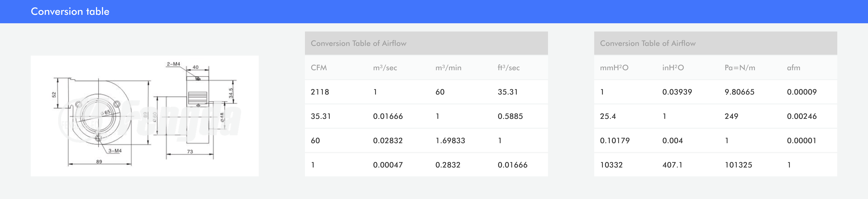Click the 0.10179 mmH²O cell

[615, 140]
